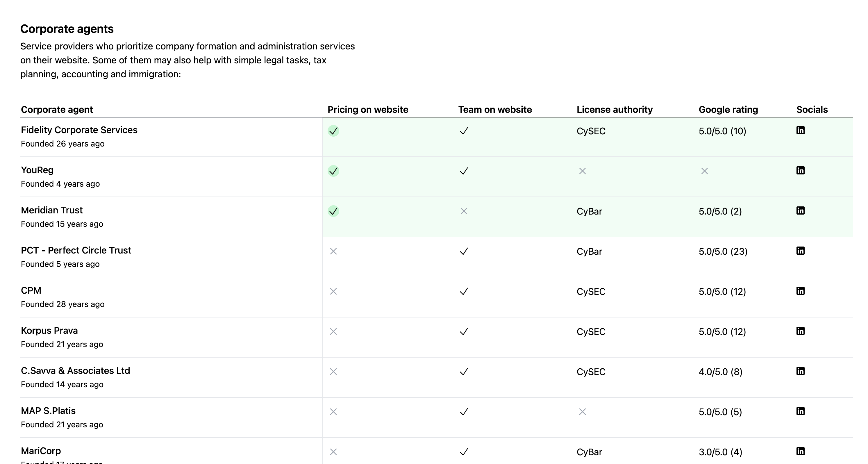Click the License authority column header

(614, 110)
